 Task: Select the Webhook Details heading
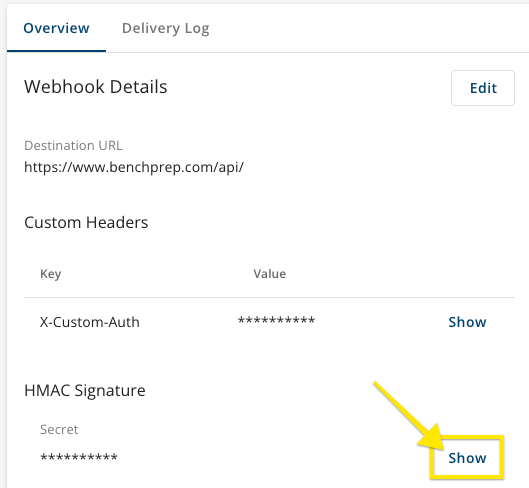click(x=95, y=87)
